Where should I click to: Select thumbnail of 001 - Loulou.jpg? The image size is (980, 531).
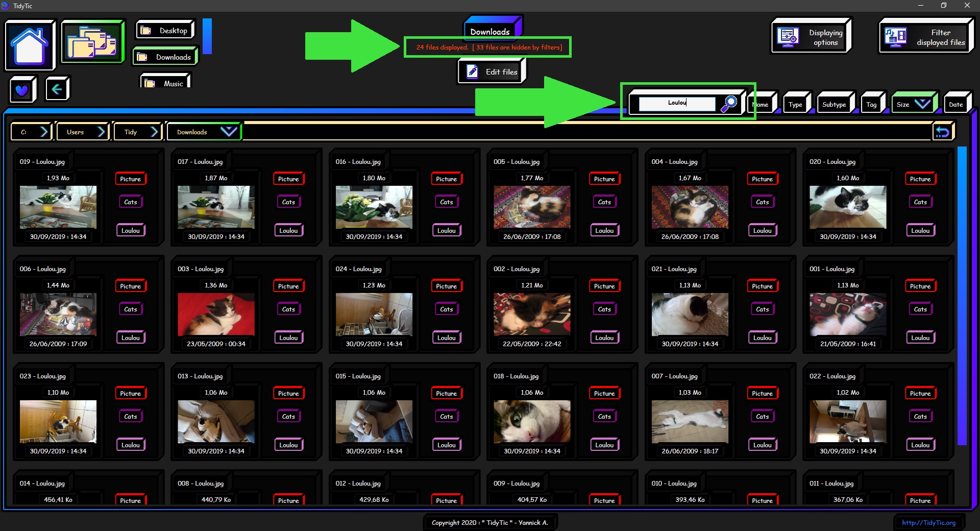[848, 314]
